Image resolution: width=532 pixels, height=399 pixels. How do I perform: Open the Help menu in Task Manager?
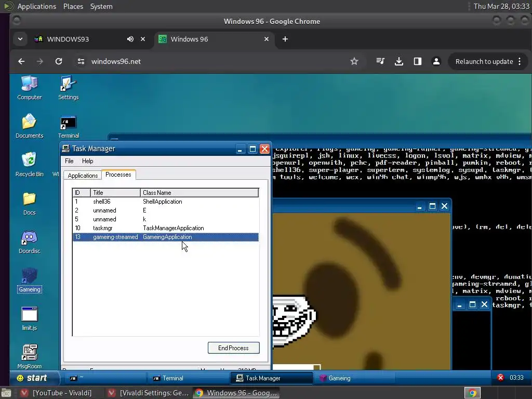click(x=87, y=161)
